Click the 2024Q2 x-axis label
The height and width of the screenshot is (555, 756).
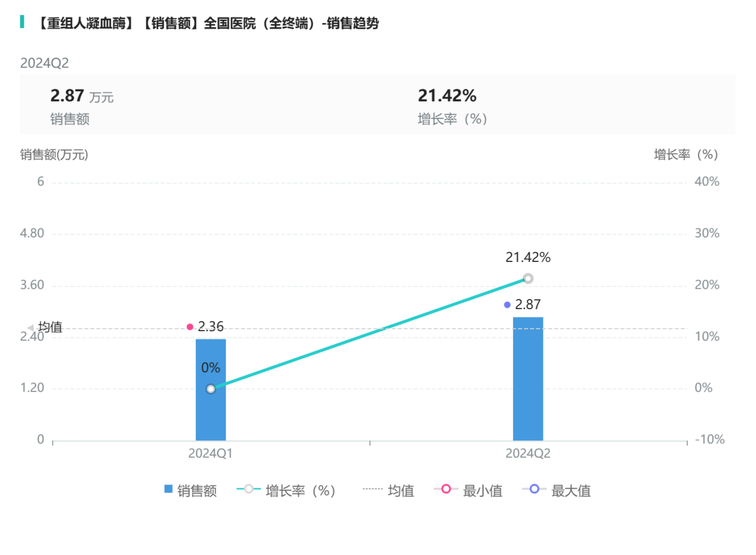(x=528, y=454)
